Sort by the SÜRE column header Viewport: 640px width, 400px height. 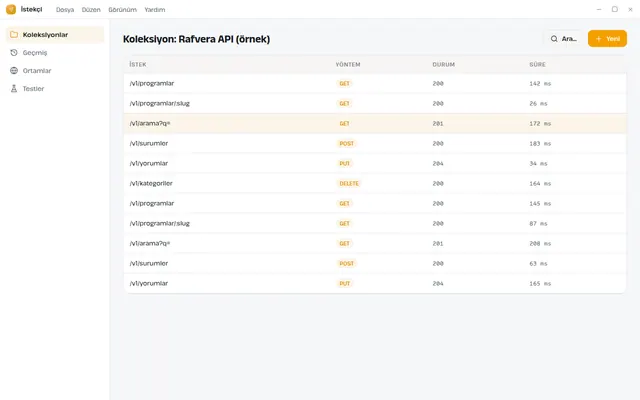(538, 64)
